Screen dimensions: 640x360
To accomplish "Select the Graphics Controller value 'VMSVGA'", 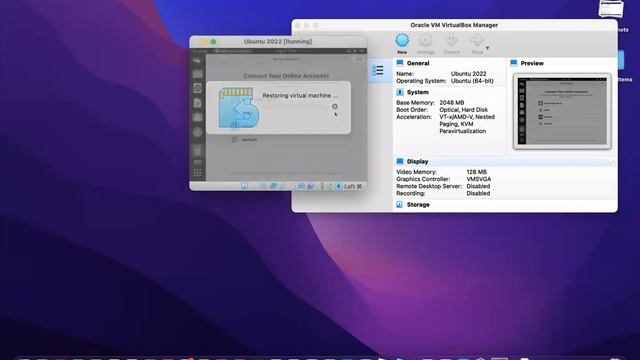I will (478, 179).
